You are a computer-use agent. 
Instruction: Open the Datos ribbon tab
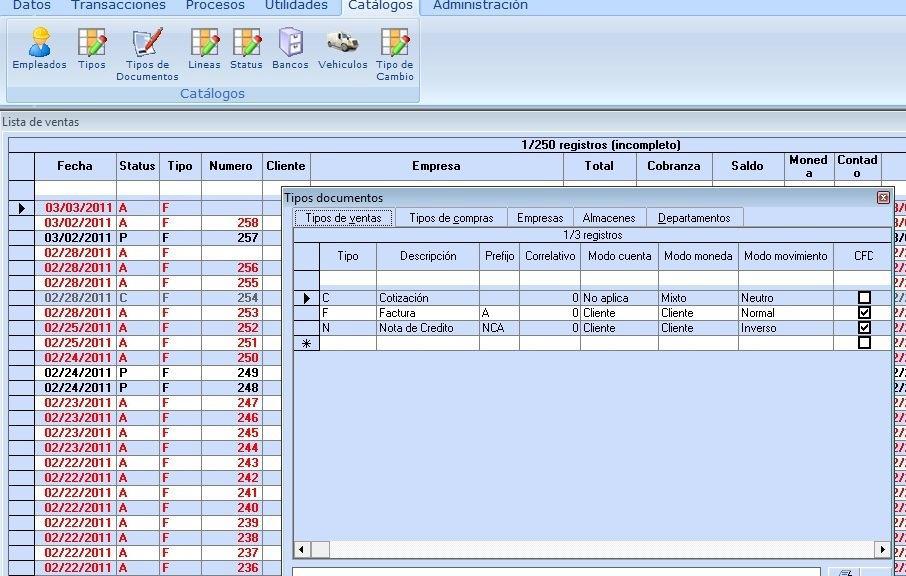32,6
